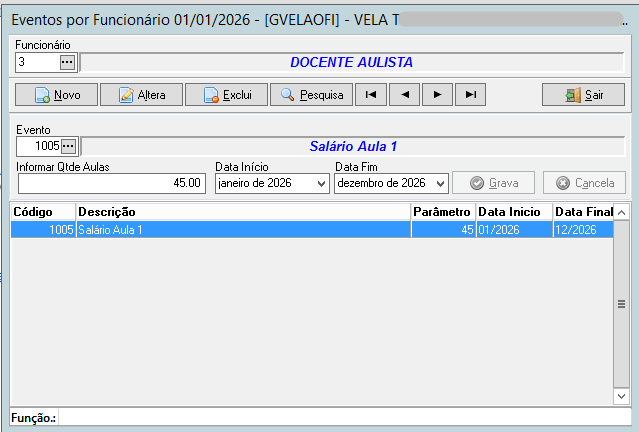The height and width of the screenshot is (432, 639).
Task: Go to the previous record arrow
Action: (x=404, y=95)
